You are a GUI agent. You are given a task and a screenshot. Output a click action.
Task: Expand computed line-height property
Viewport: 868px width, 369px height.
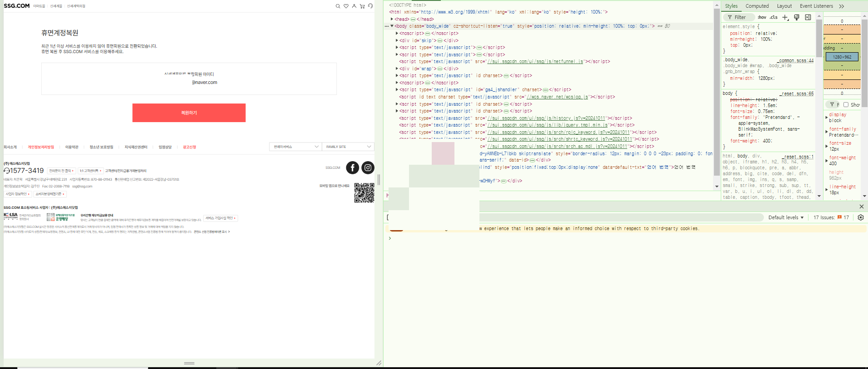pos(827,190)
